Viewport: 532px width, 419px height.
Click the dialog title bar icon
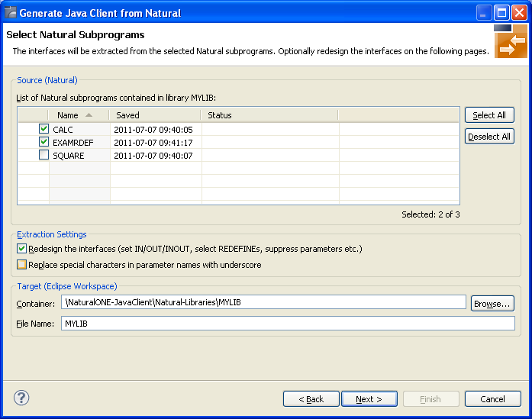(11, 13)
